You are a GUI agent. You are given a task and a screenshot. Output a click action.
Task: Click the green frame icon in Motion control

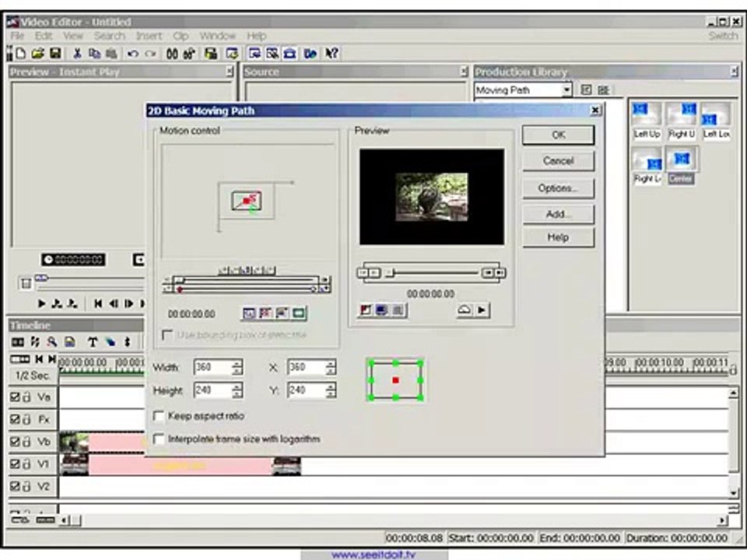299,313
